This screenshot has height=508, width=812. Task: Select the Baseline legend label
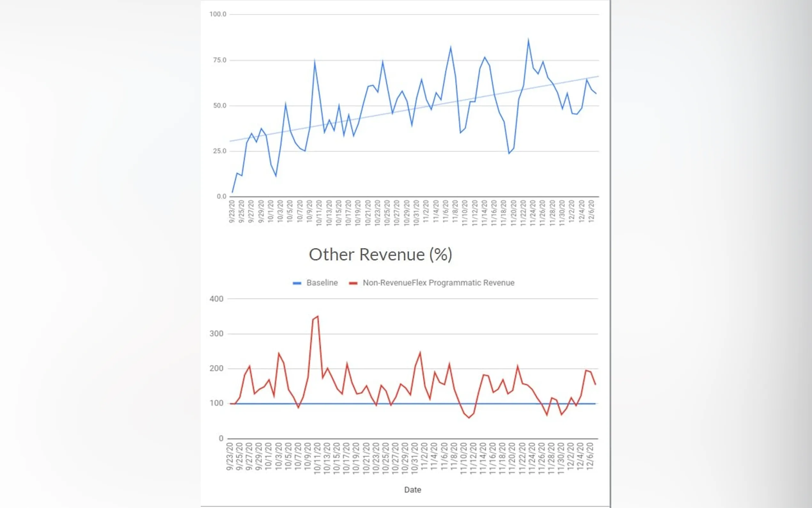coord(322,283)
